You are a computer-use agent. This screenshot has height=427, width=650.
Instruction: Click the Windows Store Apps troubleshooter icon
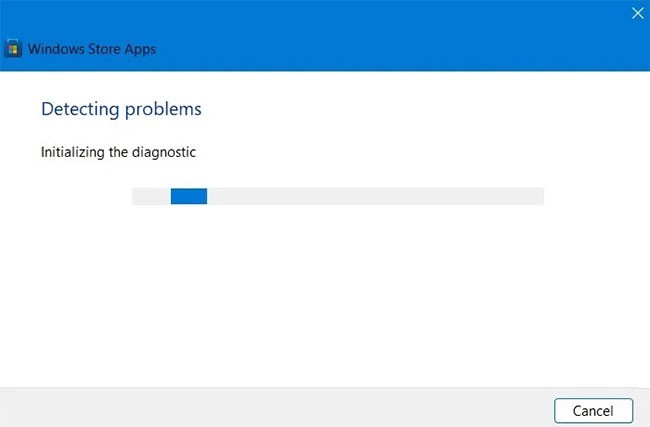click(14, 49)
